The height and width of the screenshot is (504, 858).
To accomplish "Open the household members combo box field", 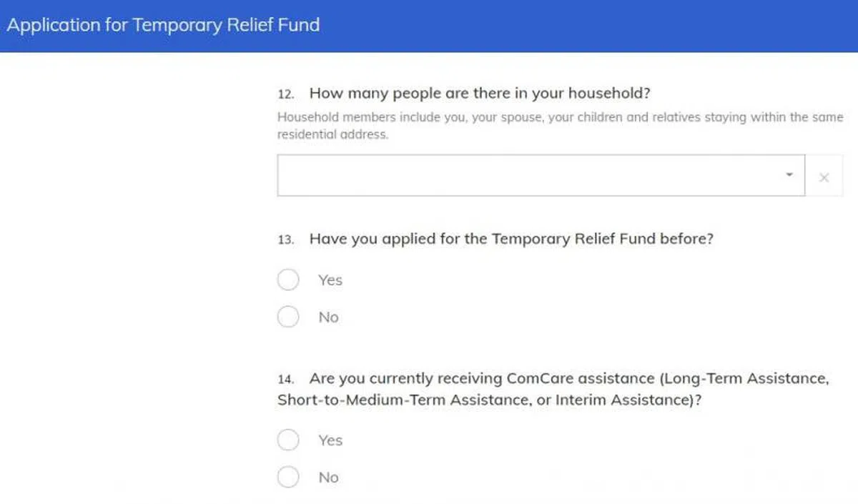I will coord(529,175).
